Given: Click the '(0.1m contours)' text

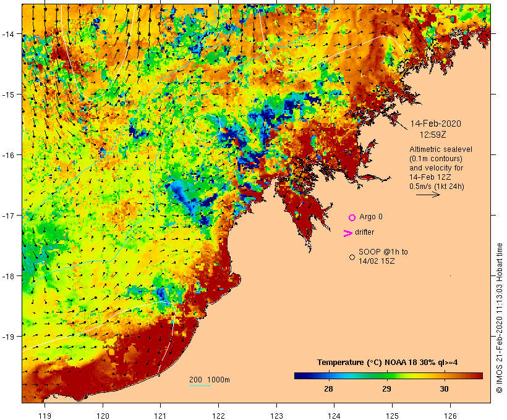Looking at the screenshot, I should coord(436,159).
